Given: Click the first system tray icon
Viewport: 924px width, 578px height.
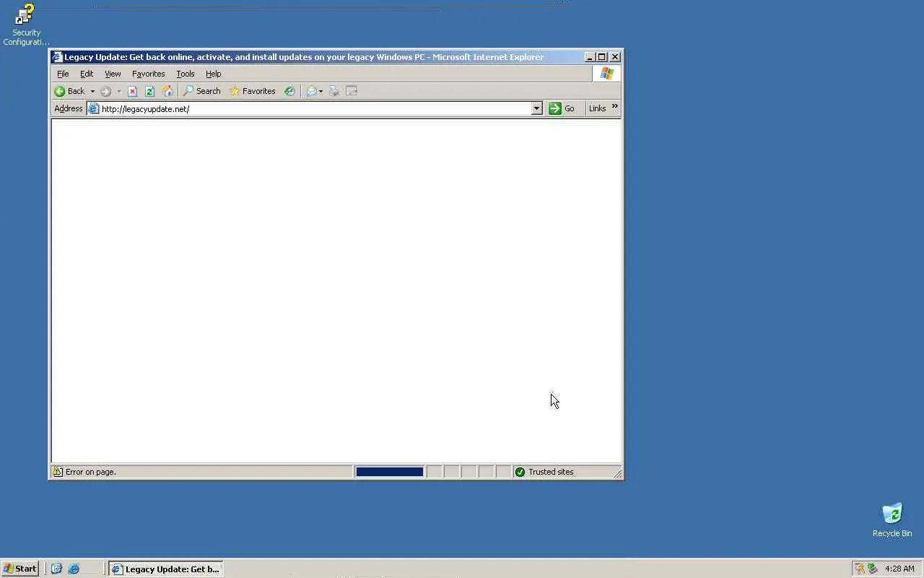Looking at the screenshot, I should (859, 569).
